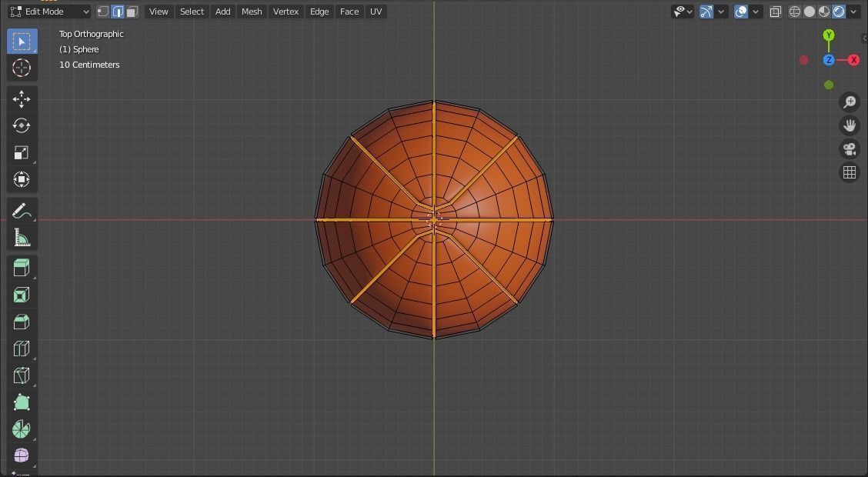Screen dimensions: 868x477
Task: Open the UV menu
Action: point(376,12)
